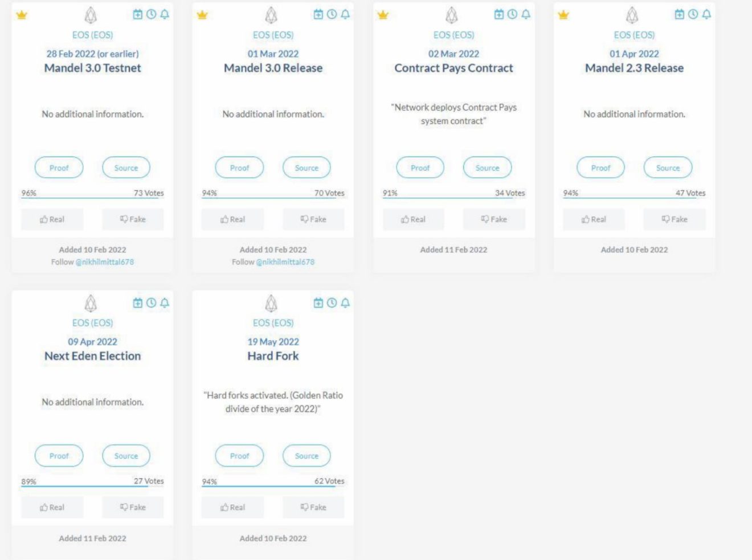This screenshot has width=752, height=560.
Task: Click the EOS logo on Hard Fork card
Action: click(272, 303)
